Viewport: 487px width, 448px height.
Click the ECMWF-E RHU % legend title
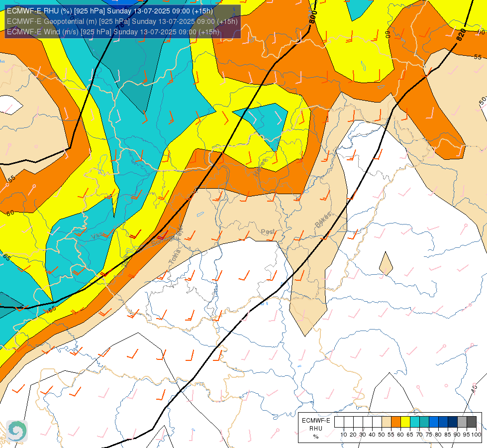[316, 429]
